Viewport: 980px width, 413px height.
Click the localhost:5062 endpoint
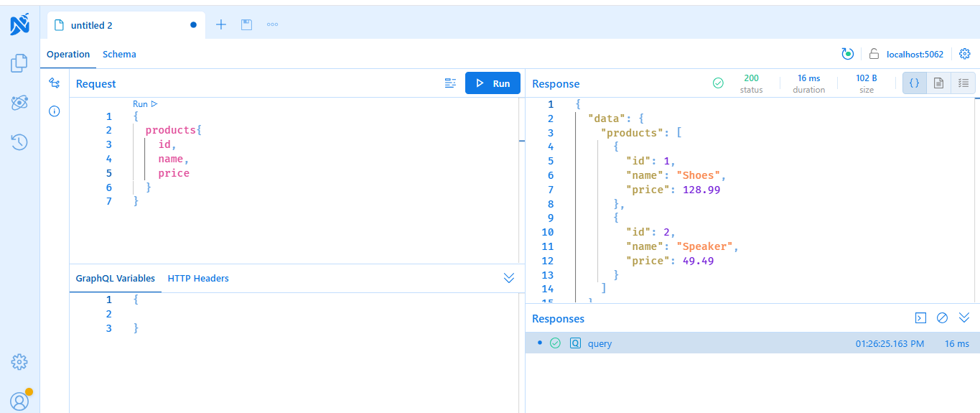(x=915, y=54)
